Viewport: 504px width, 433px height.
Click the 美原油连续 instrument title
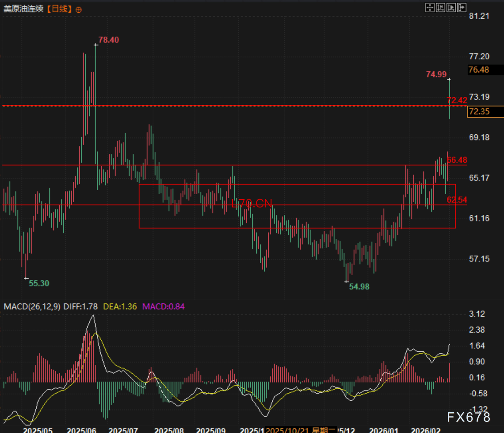[x=23, y=9]
